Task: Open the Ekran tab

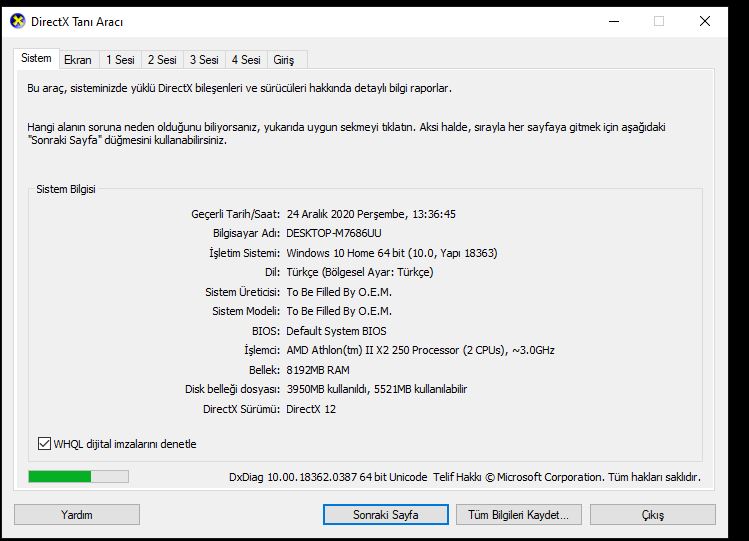Action: click(x=78, y=60)
